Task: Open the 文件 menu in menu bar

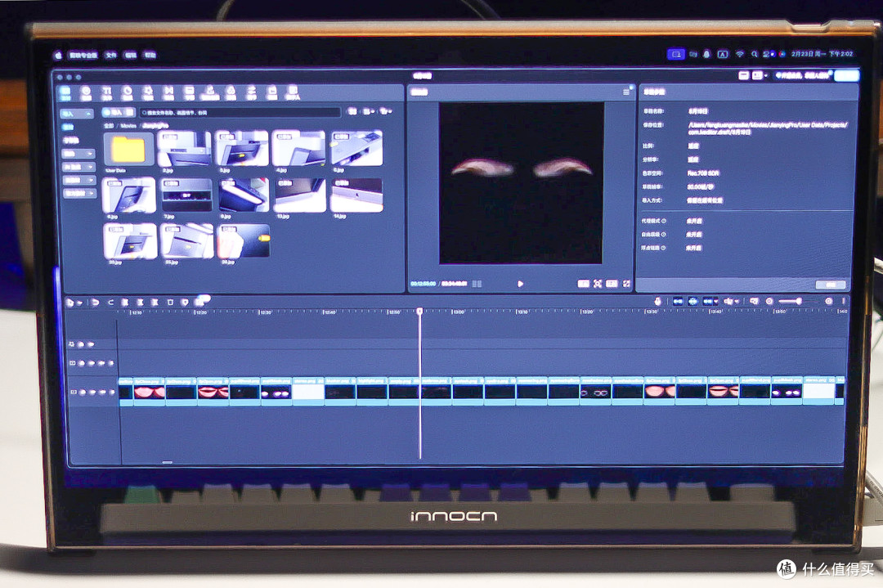Action: click(x=111, y=55)
